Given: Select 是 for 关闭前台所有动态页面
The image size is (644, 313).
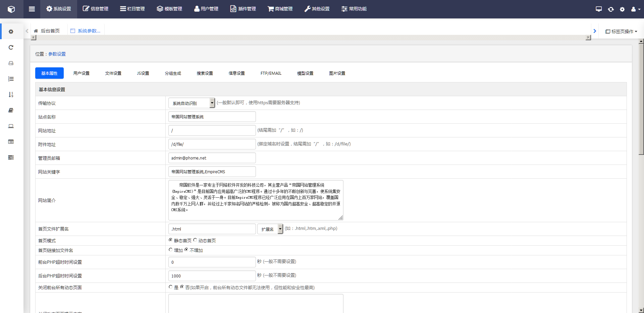Looking at the screenshot, I should 170,287.
